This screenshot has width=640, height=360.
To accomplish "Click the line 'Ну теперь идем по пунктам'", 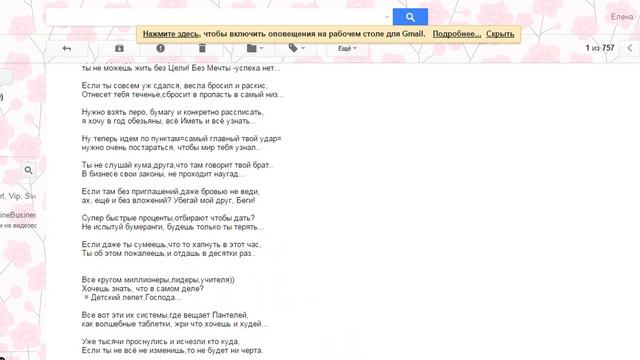I will pyautogui.click(x=182, y=138).
